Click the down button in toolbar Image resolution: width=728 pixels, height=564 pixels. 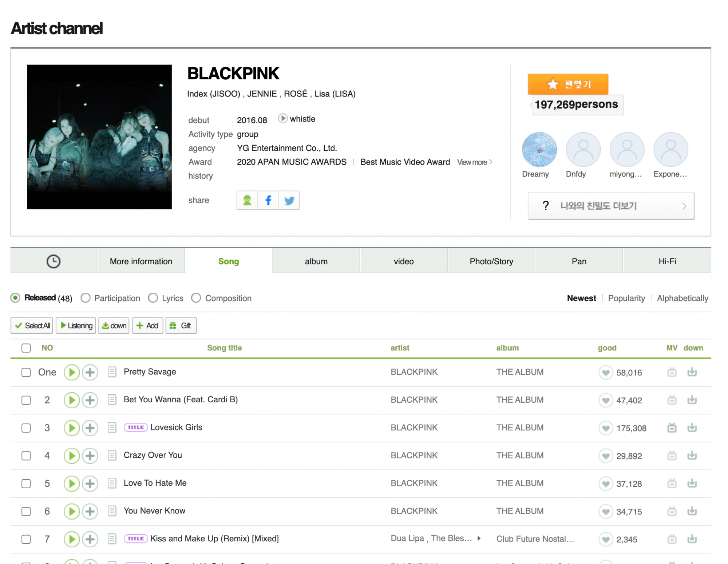114,326
